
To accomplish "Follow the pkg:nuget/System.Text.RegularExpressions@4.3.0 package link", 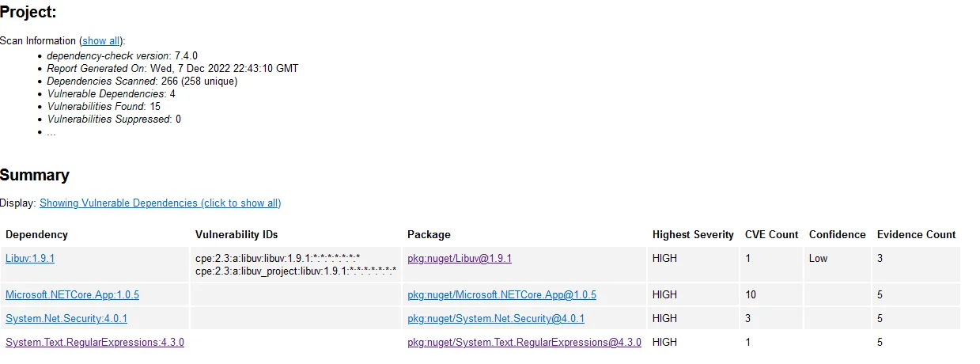I will tap(524, 343).
